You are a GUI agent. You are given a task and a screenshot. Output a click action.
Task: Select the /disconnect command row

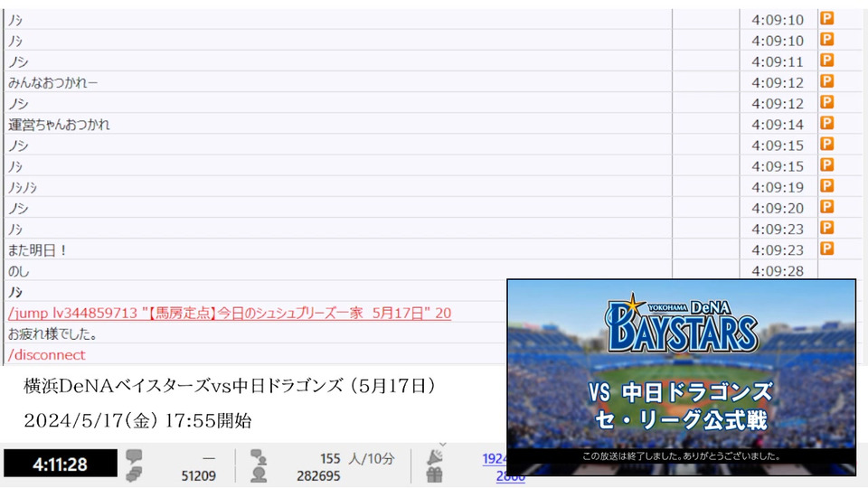(46, 355)
